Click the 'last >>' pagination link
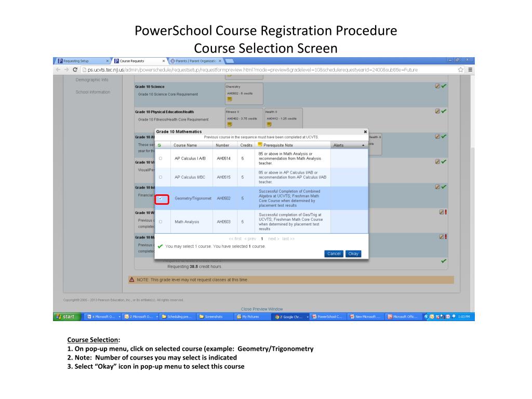Screen dimensions: 532x399 pyautogui.click(x=288, y=239)
